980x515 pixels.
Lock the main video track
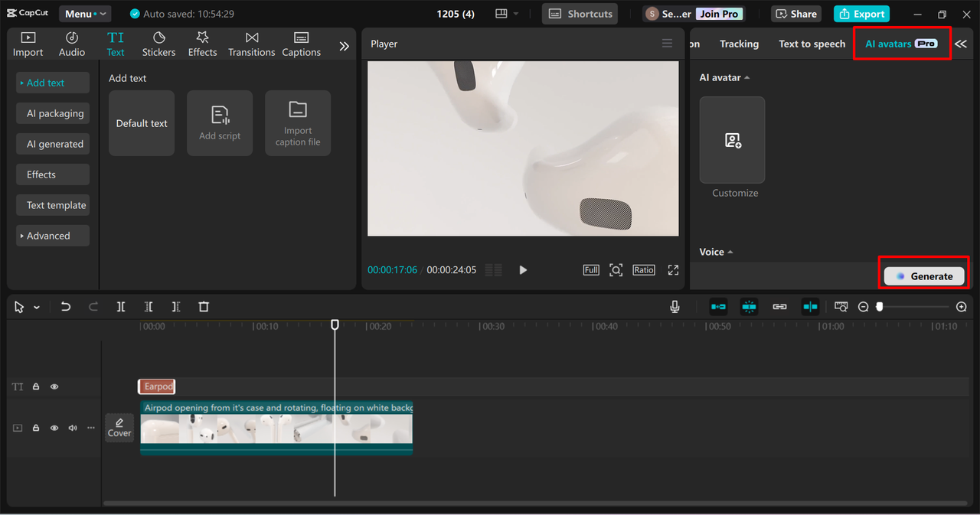[x=36, y=428]
